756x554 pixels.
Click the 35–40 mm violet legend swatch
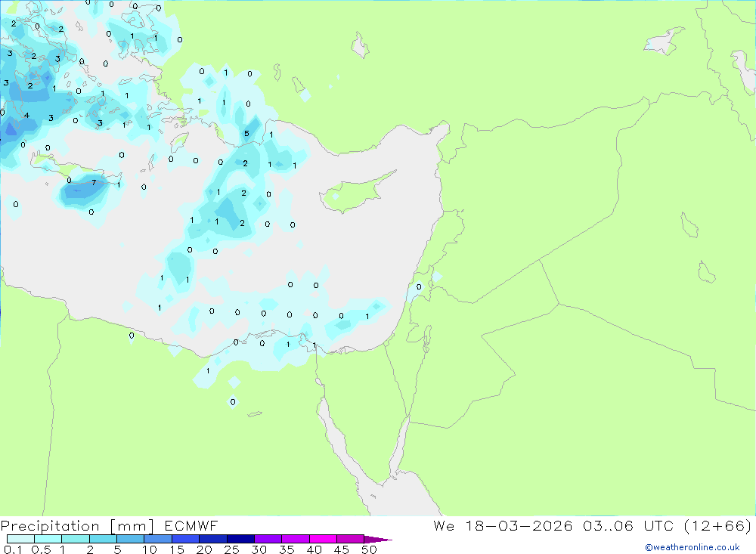296,539
